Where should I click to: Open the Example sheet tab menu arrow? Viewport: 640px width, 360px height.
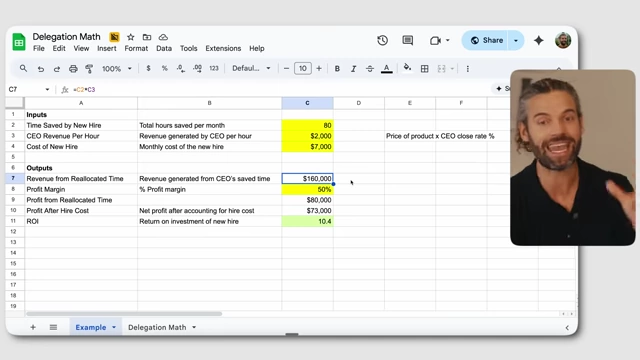[x=114, y=327]
